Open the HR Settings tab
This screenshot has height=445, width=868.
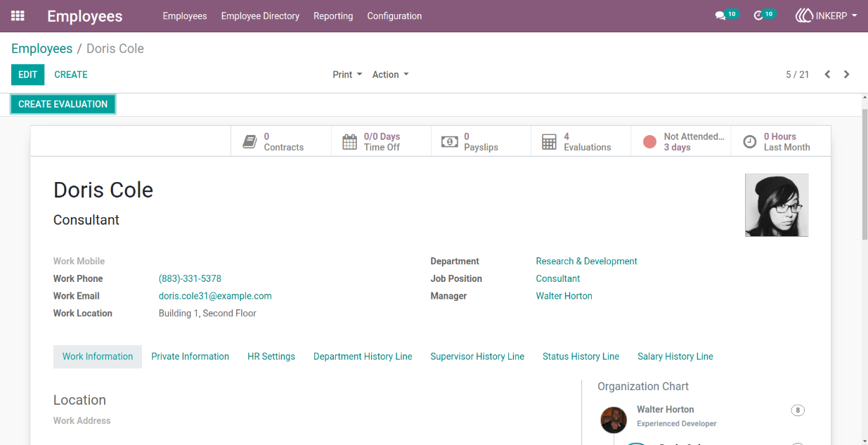point(271,356)
